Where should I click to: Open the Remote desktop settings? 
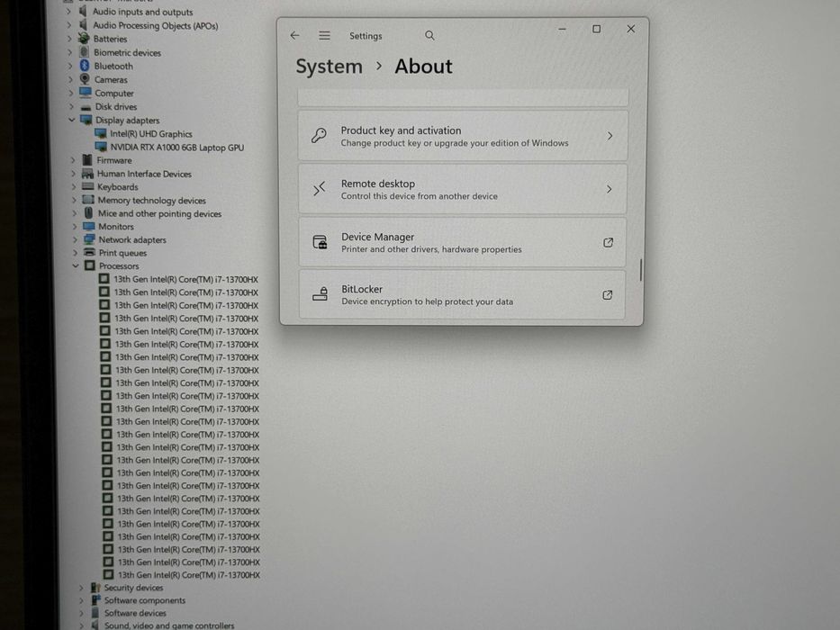click(463, 189)
